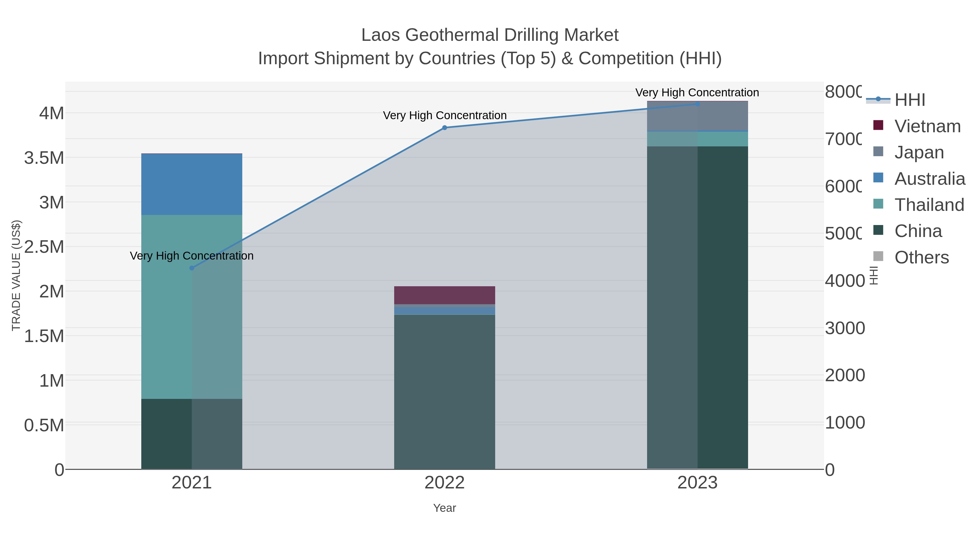Viewport: 980px width, 551px height.
Task: Click the 2021 Thailand bar segment
Action: [192, 307]
